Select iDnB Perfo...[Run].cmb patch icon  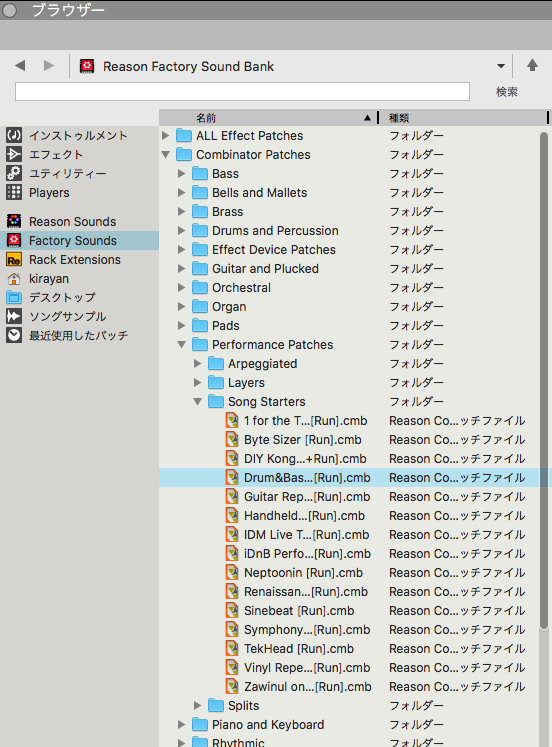[x=232, y=554]
